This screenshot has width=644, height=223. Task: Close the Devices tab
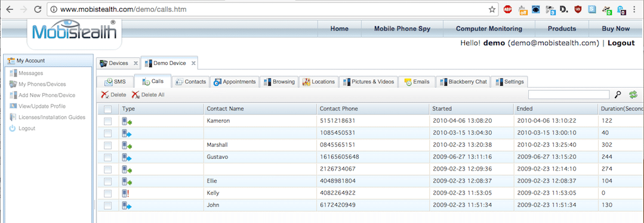[x=135, y=63]
